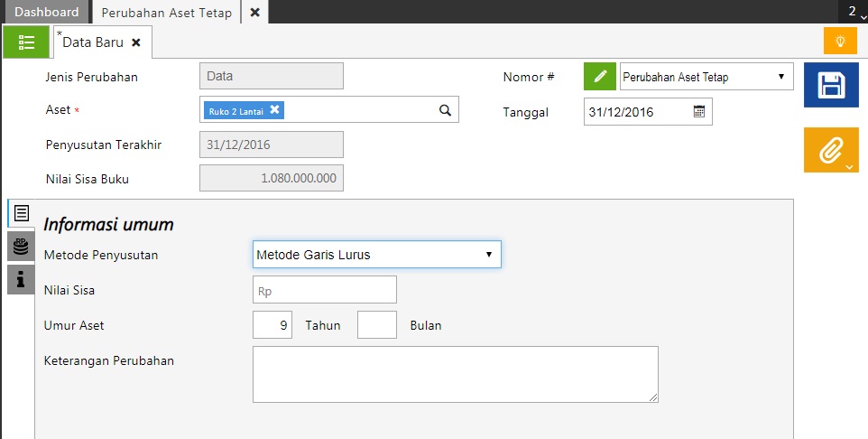Click the search magnifier in Aset field
Viewport: 868px width, 439px height.
point(445,110)
